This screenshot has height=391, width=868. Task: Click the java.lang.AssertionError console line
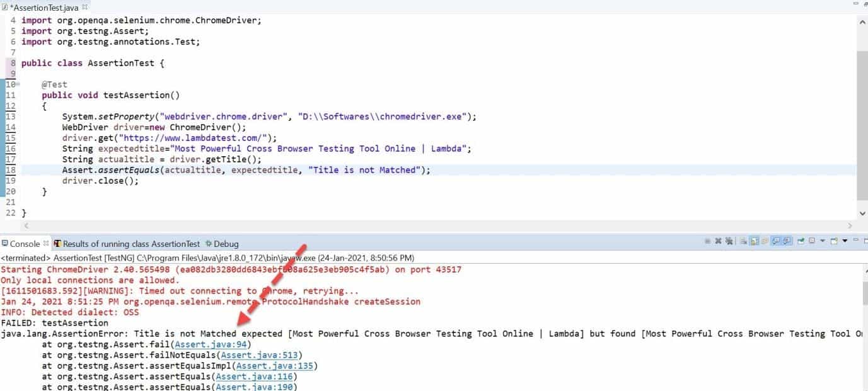[432, 334]
